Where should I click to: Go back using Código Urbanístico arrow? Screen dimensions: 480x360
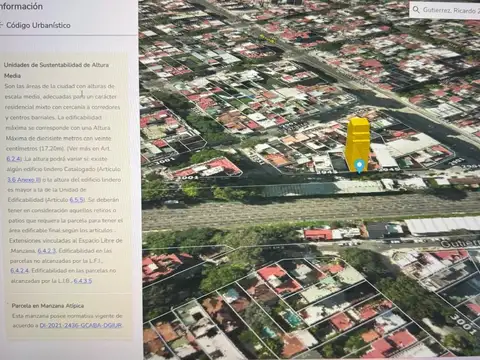coord(1,25)
